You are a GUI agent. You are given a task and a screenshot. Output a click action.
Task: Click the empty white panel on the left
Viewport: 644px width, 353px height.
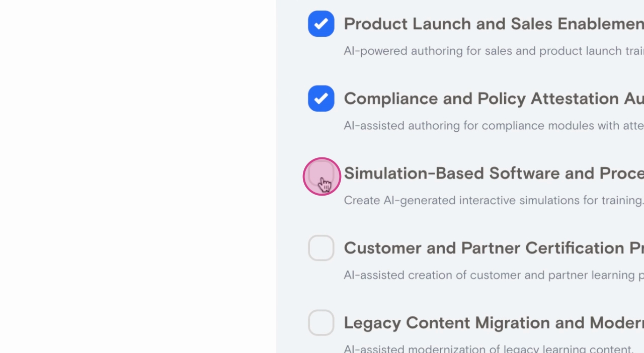click(x=138, y=176)
